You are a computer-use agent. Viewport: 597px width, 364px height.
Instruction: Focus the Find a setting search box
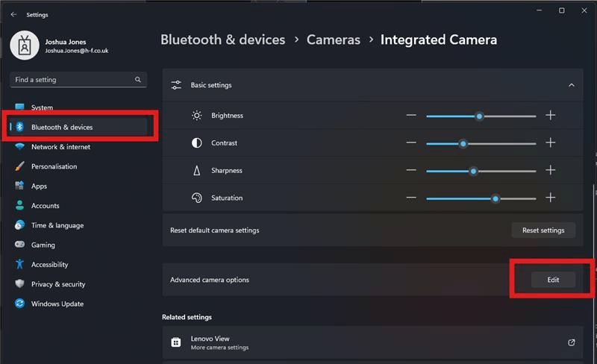78,80
